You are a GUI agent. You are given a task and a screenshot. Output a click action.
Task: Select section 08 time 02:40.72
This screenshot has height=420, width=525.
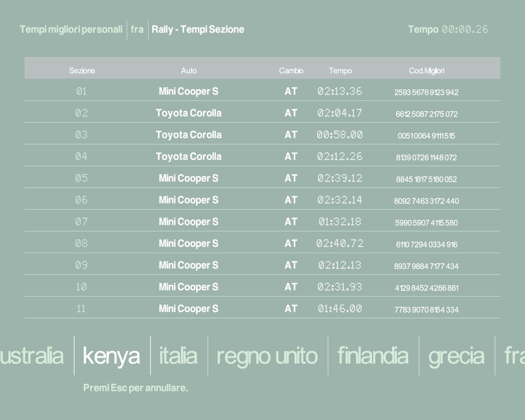pyautogui.click(x=340, y=243)
